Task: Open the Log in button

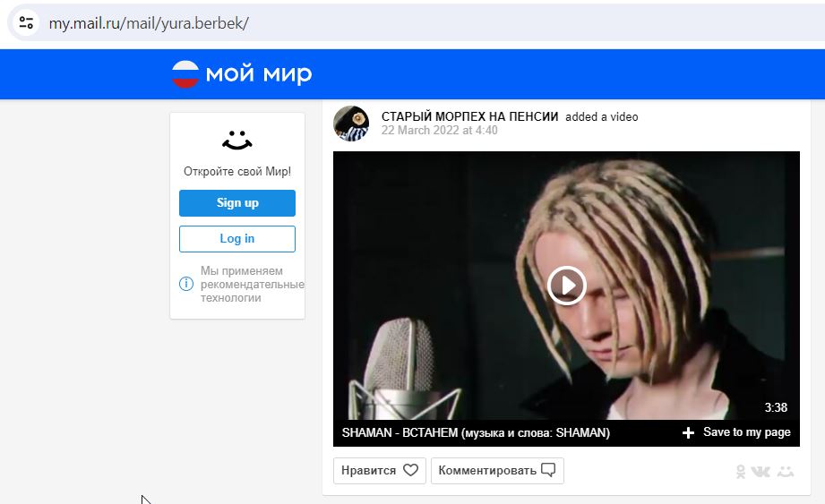Action: point(237,239)
